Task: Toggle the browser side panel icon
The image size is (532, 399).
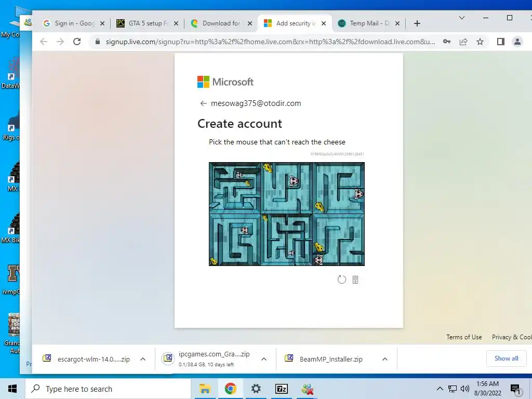Action: [x=500, y=42]
